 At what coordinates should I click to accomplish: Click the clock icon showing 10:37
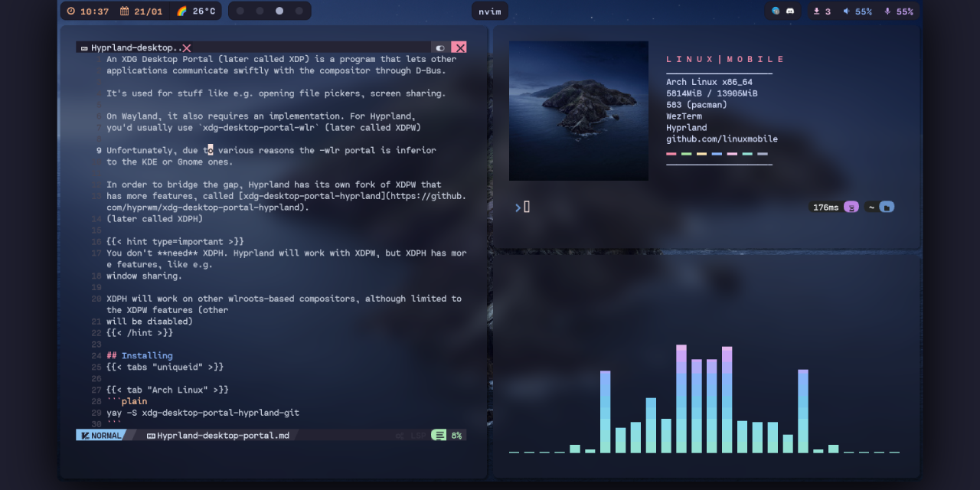point(71,11)
